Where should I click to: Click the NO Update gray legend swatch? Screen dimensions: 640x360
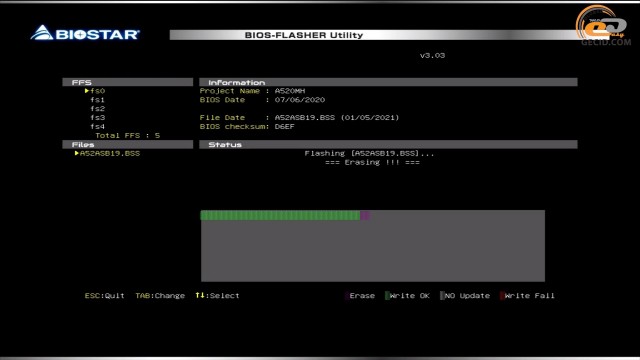(x=442, y=296)
